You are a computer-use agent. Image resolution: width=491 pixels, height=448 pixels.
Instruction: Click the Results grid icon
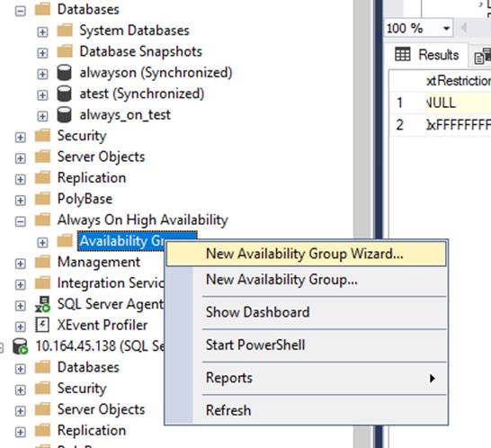402,55
